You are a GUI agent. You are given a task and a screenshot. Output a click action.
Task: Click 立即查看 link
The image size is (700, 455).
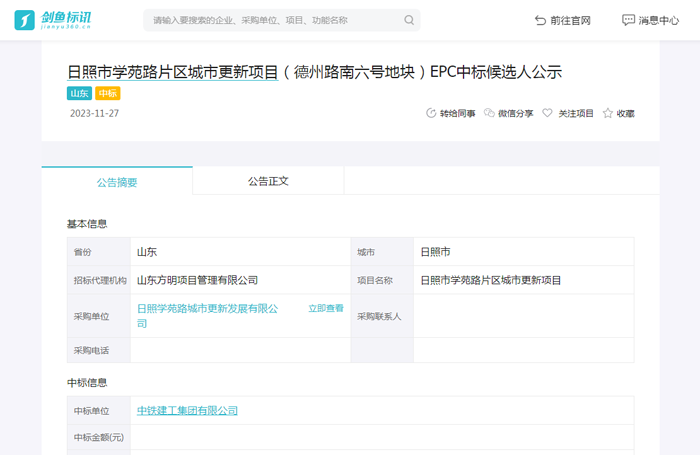[x=326, y=308]
